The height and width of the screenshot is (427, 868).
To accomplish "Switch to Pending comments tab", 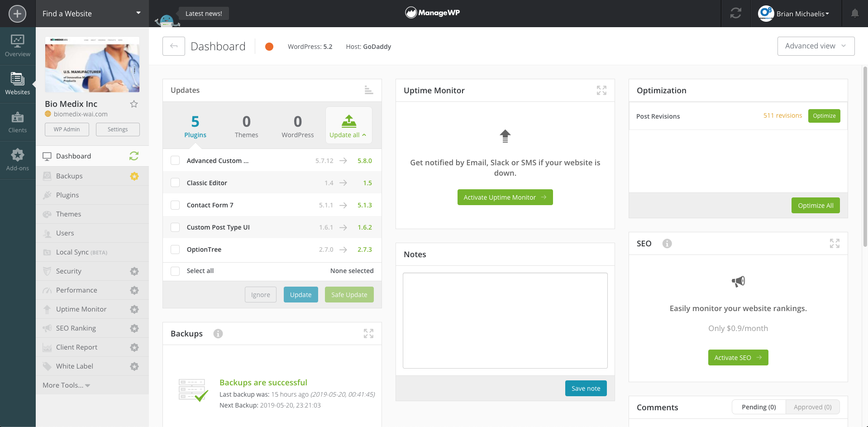I will click(x=758, y=407).
